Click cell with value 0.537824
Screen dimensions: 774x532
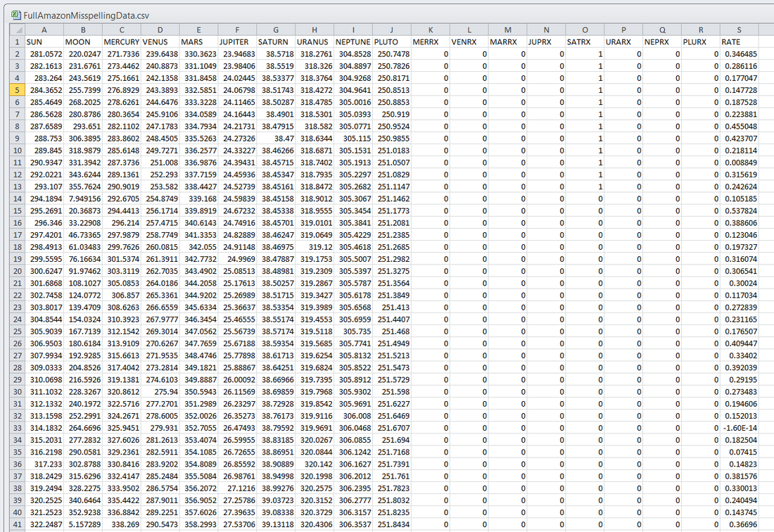(739, 210)
